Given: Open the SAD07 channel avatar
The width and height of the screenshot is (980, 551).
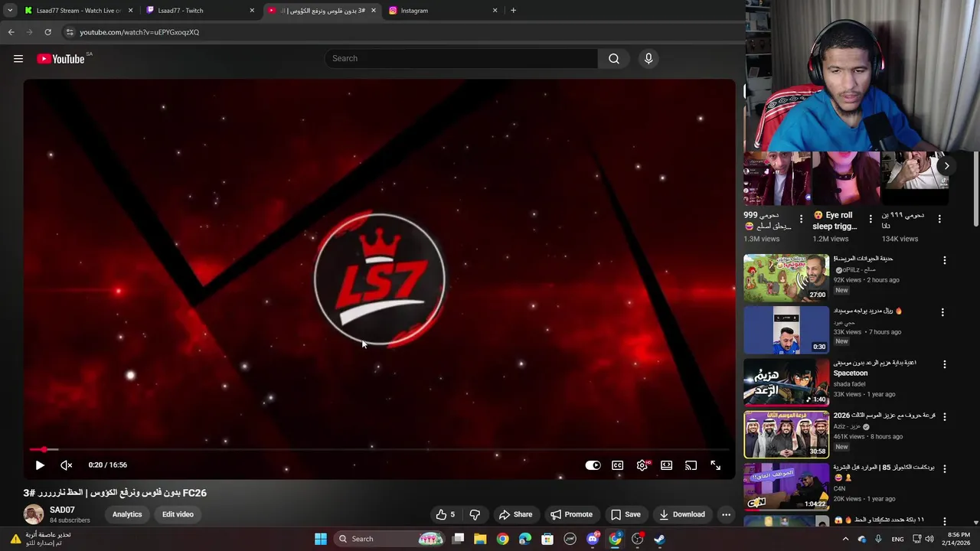Looking at the screenshot, I should (34, 514).
